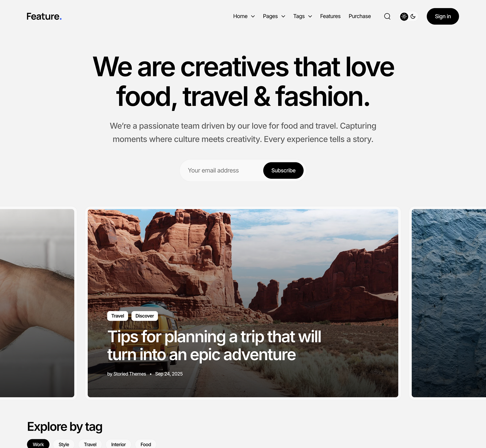
Task: Go to Feature logo homepage
Action: click(x=44, y=16)
